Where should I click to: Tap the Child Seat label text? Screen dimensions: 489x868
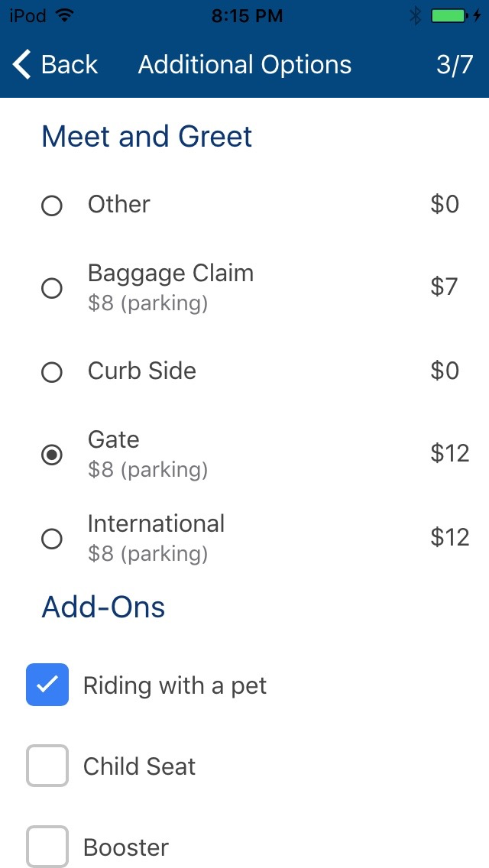click(139, 766)
